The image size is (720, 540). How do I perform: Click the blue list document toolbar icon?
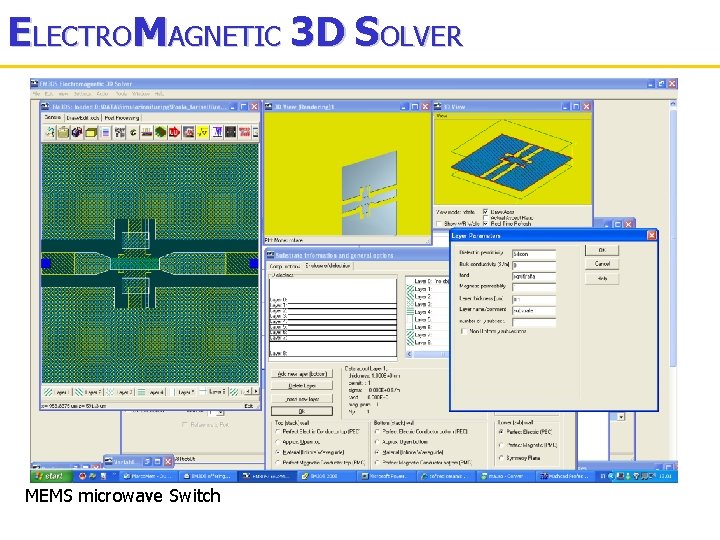tap(105, 133)
